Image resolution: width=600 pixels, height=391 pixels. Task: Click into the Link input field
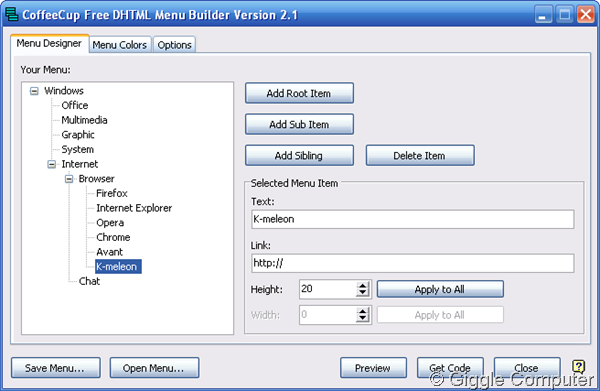coord(413,263)
